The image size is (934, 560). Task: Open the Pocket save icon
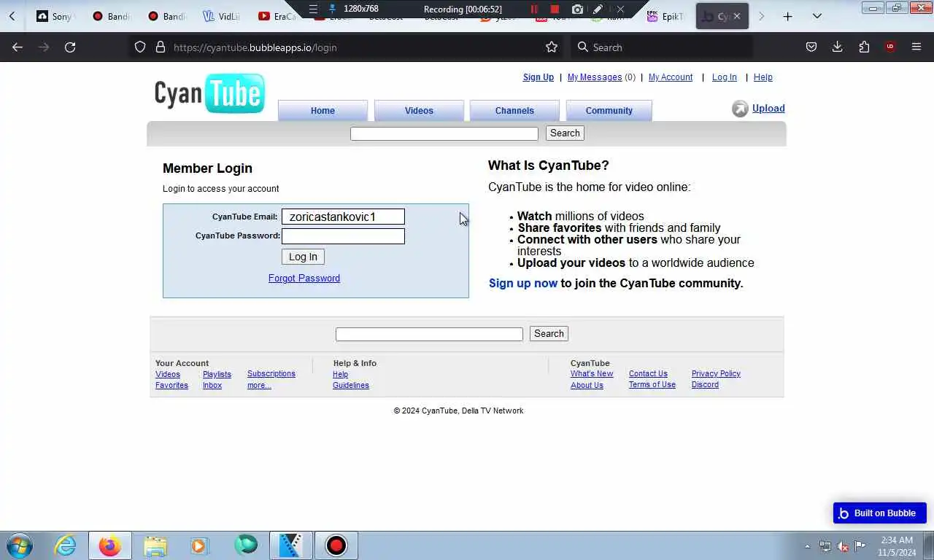click(x=811, y=47)
